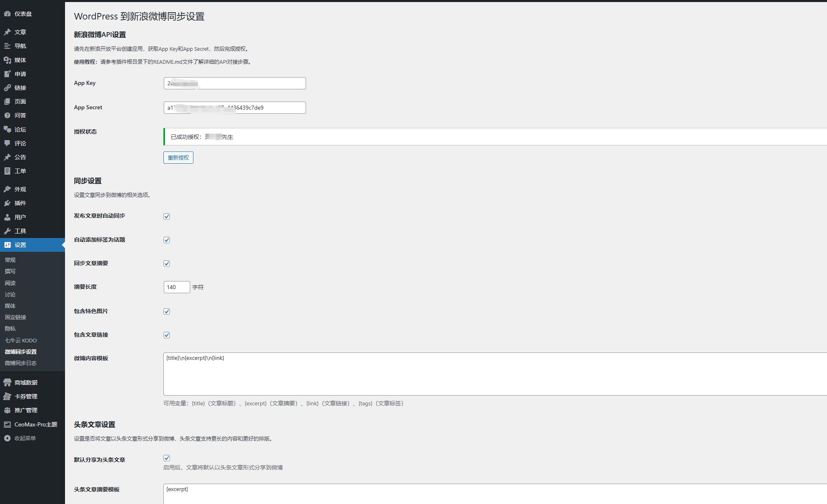Click the 已成功授权 status notice

pos(495,136)
